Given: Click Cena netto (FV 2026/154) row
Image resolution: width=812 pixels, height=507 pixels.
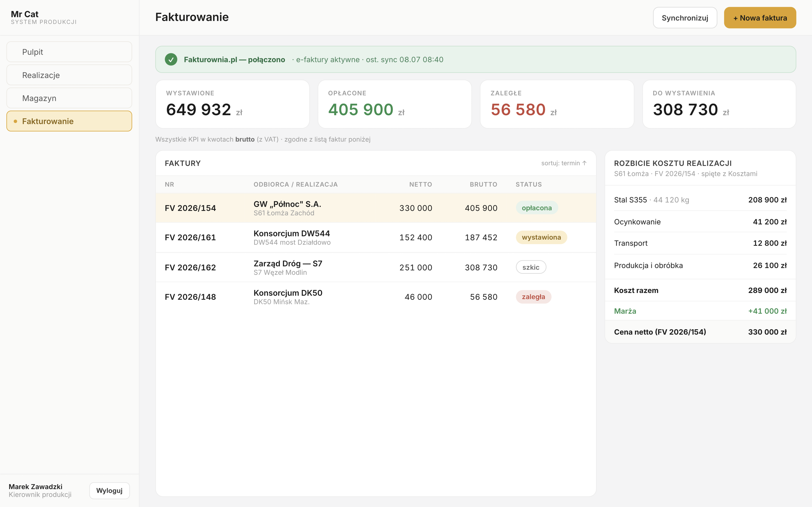Looking at the screenshot, I should coord(700,332).
